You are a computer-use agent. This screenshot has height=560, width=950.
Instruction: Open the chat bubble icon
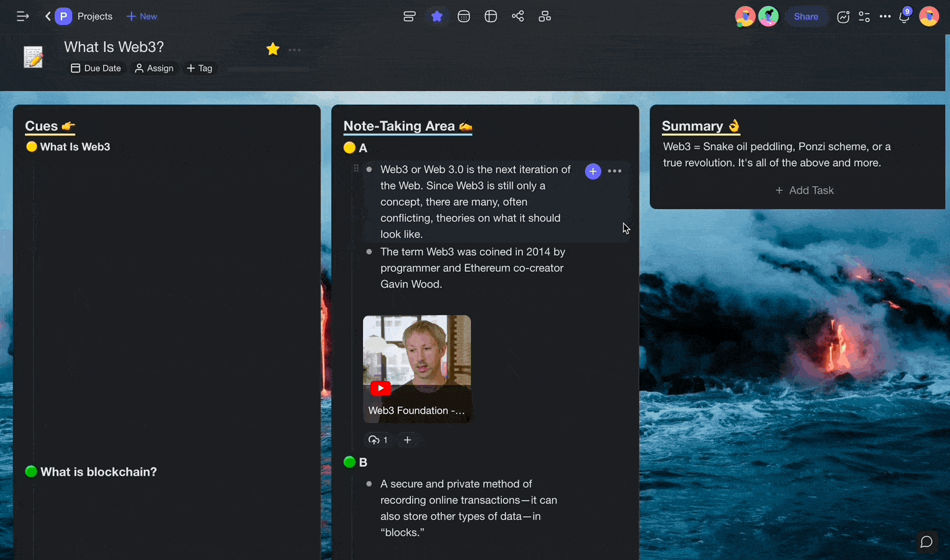(926, 542)
